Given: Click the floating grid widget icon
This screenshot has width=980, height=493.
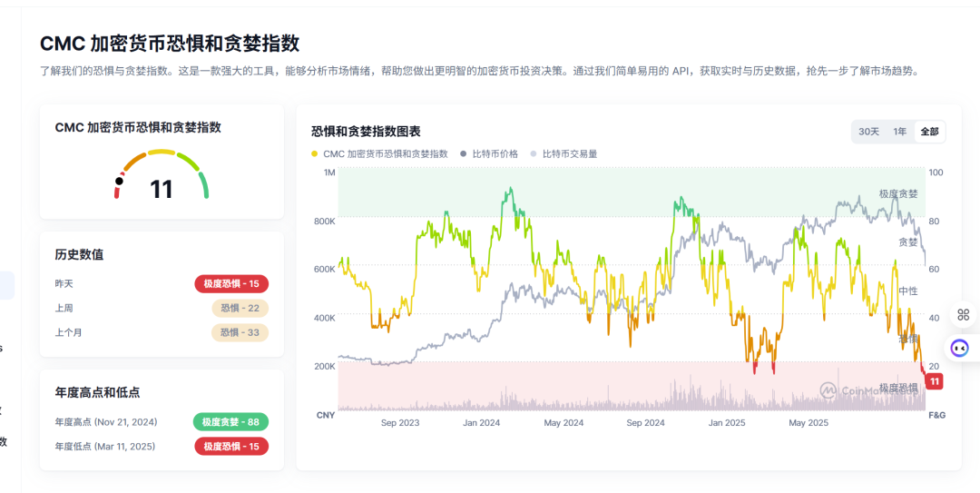Looking at the screenshot, I should (x=963, y=314).
